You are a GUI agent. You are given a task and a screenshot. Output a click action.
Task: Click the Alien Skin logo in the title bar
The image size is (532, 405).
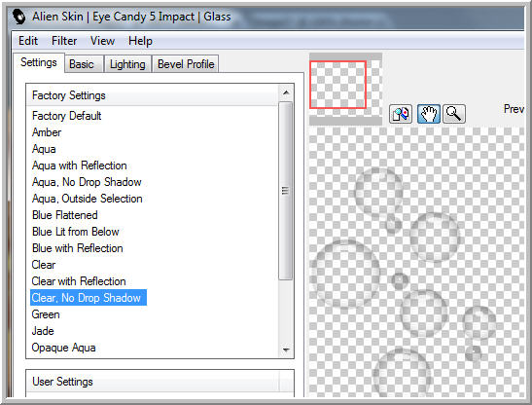tap(19, 17)
